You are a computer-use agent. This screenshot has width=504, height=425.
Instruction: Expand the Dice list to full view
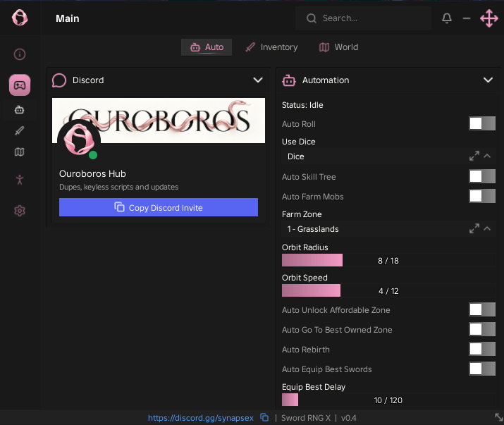[474, 156]
